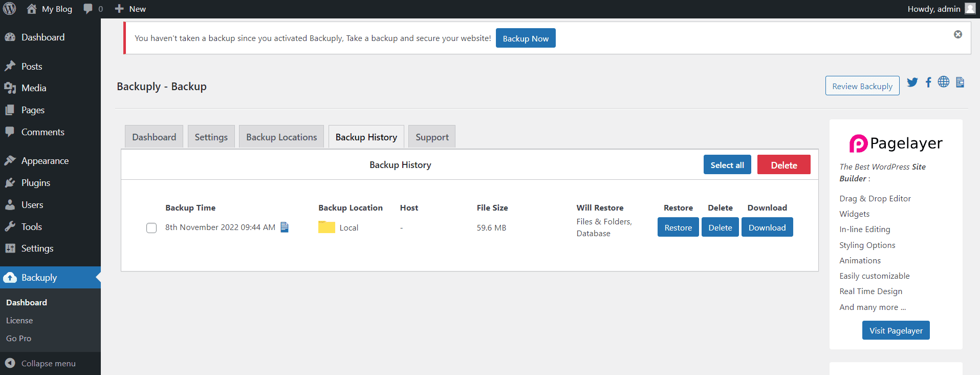Switch to Backup Locations tab
980x375 pixels.
pos(281,137)
